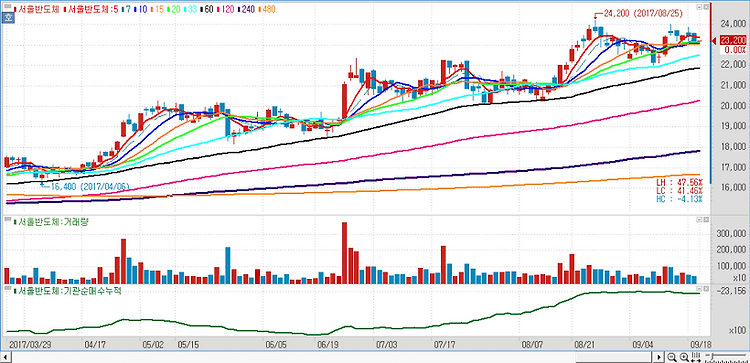The width and height of the screenshot is (750, 363).
Task: Maximize the 거래량 volume pane
Action: pyautogui.click(x=706, y=219)
